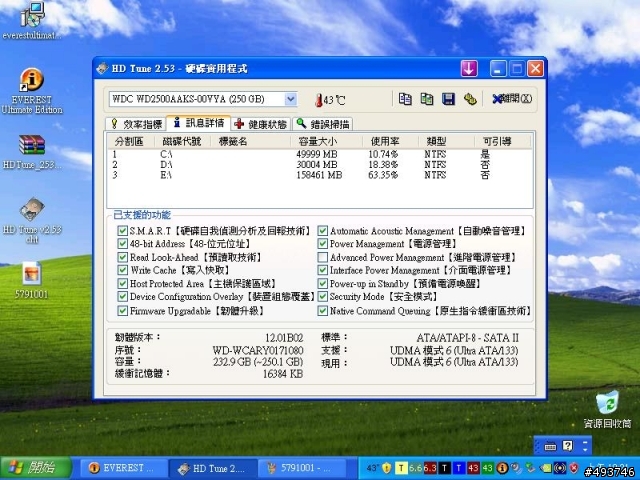Toggle the Native Command Queuing checkbox
The height and width of the screenshot is (480, 640).
[322, 311]
